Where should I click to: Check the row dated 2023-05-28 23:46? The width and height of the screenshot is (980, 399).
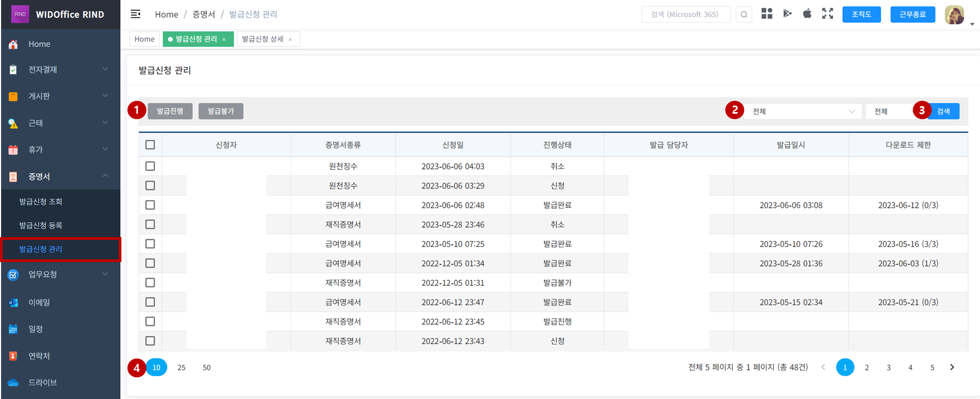150,224
